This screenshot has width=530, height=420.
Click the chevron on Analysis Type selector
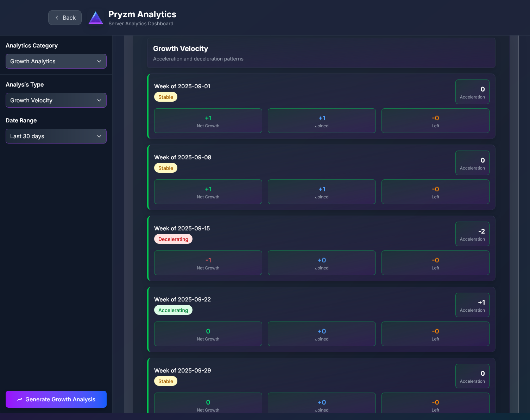(99, 100)
